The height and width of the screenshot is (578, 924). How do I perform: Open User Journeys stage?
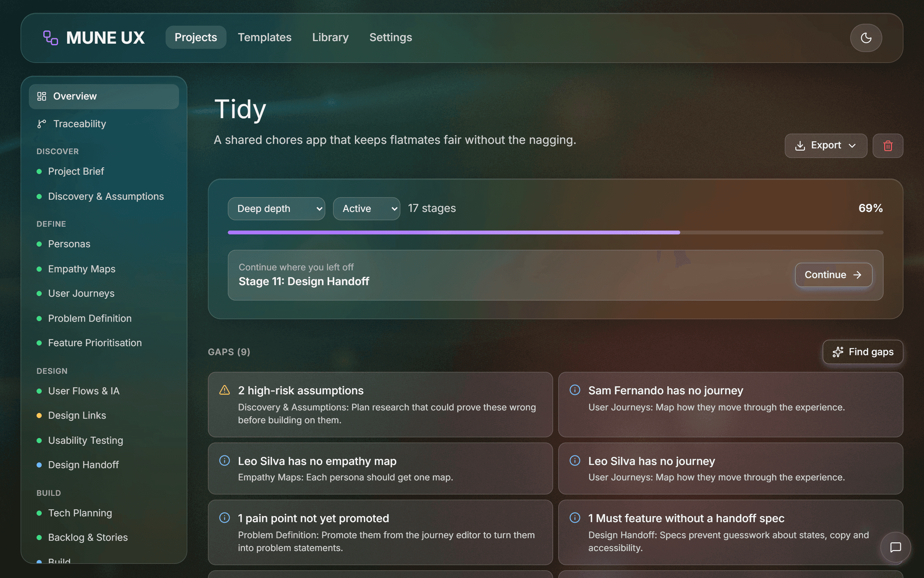point(104,293)
